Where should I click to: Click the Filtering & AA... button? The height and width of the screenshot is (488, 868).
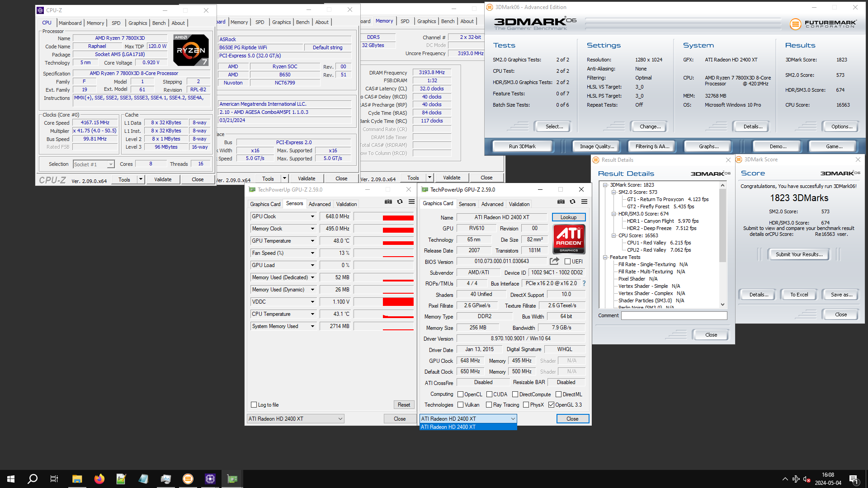[652, 146]
